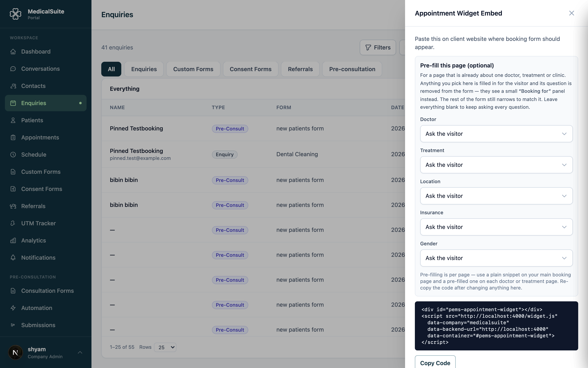The width and height of the screenshot is (588, 368).
Task: Click the Submissions arrows icon
Action: (x=13, y=325)
